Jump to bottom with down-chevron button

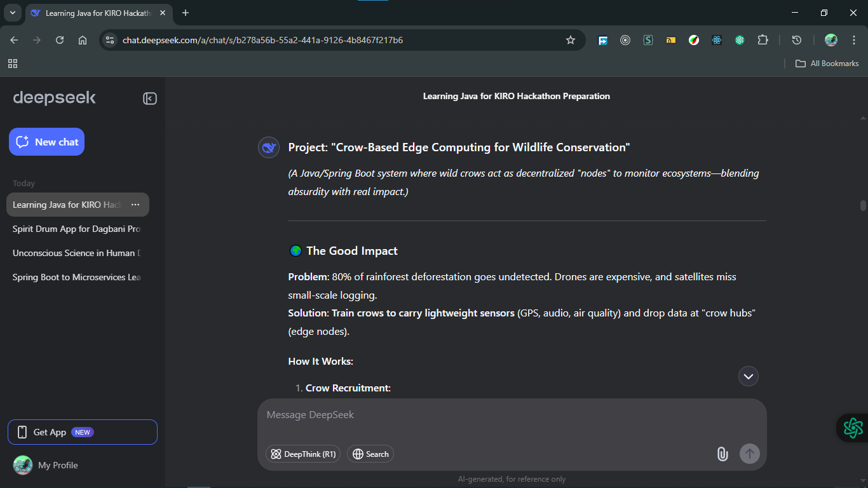pos(749,376)
